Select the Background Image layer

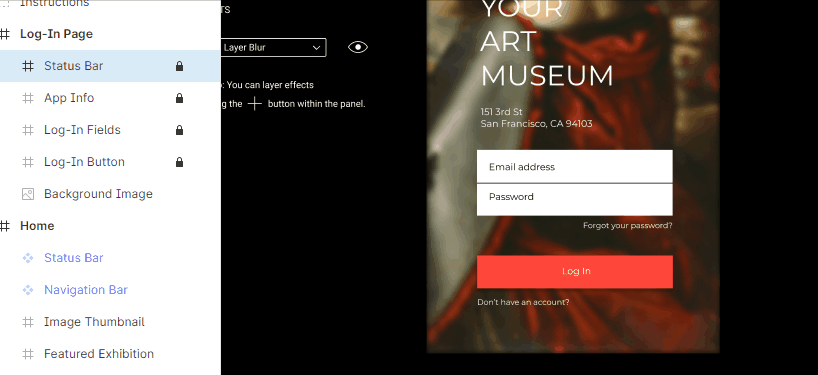click(98, 194)
